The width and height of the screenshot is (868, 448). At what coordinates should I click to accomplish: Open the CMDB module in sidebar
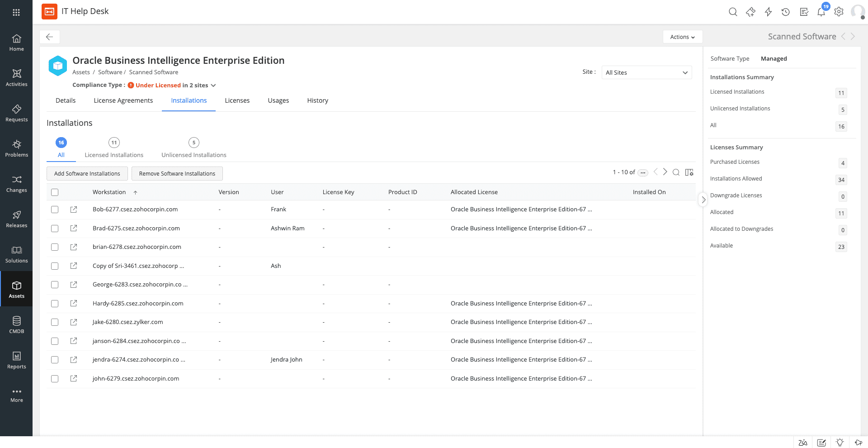tap(17, 324)
